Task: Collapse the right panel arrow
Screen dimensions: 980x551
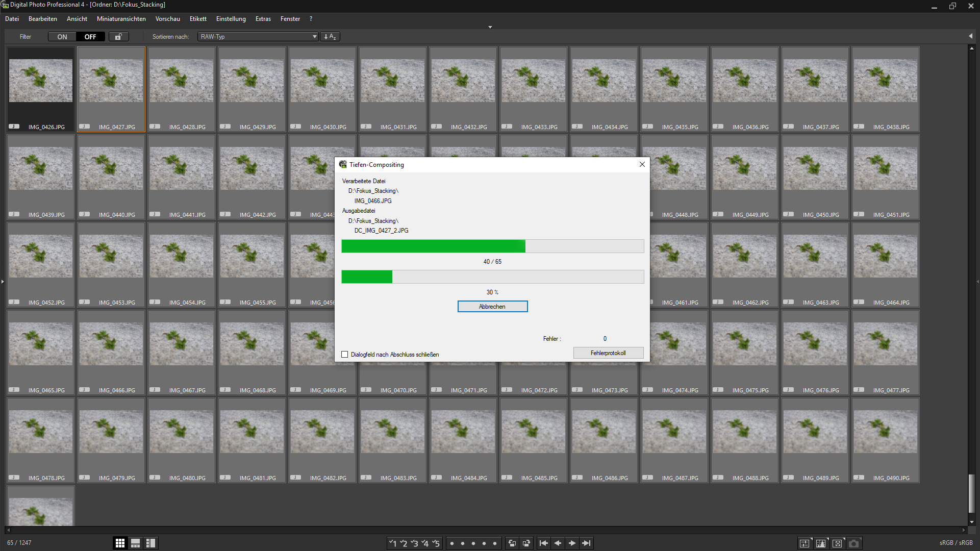Action: (x=970, y=36)
